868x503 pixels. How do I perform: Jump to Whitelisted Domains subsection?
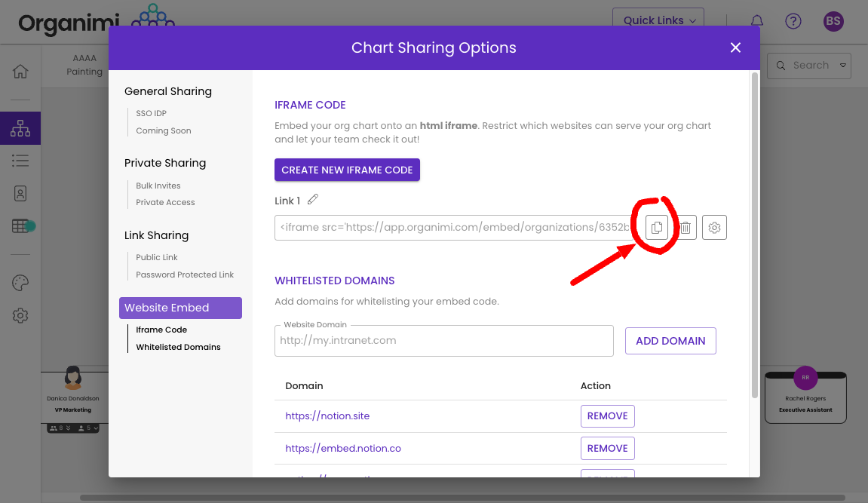(178, 347)
